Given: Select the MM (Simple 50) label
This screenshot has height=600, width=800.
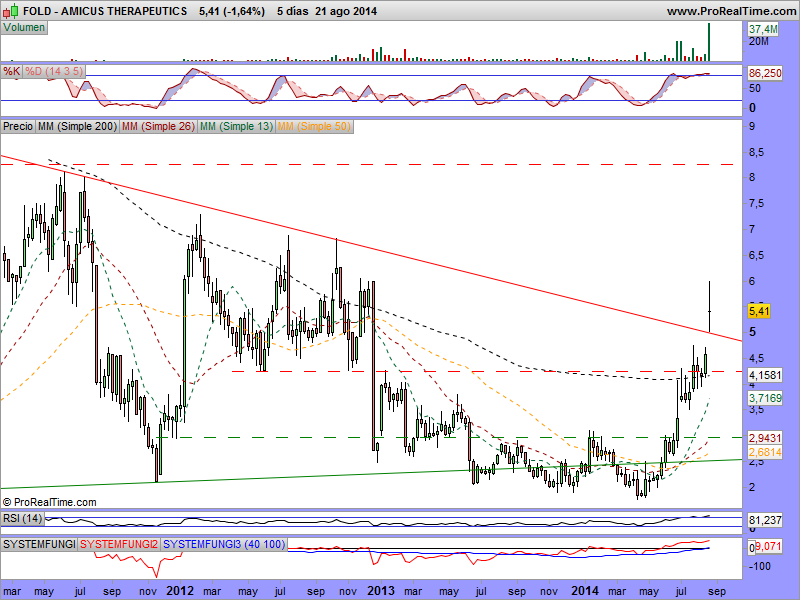Looking at the screenshot, I should click(x=314, y=126).
